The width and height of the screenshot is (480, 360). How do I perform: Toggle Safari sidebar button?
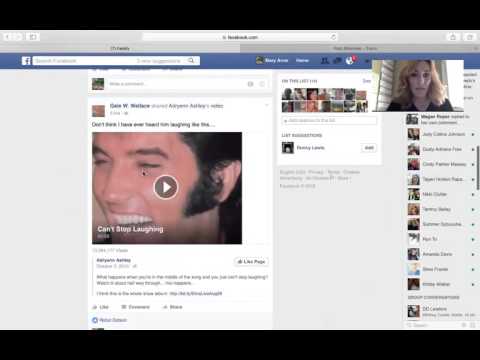click(33, 37)
